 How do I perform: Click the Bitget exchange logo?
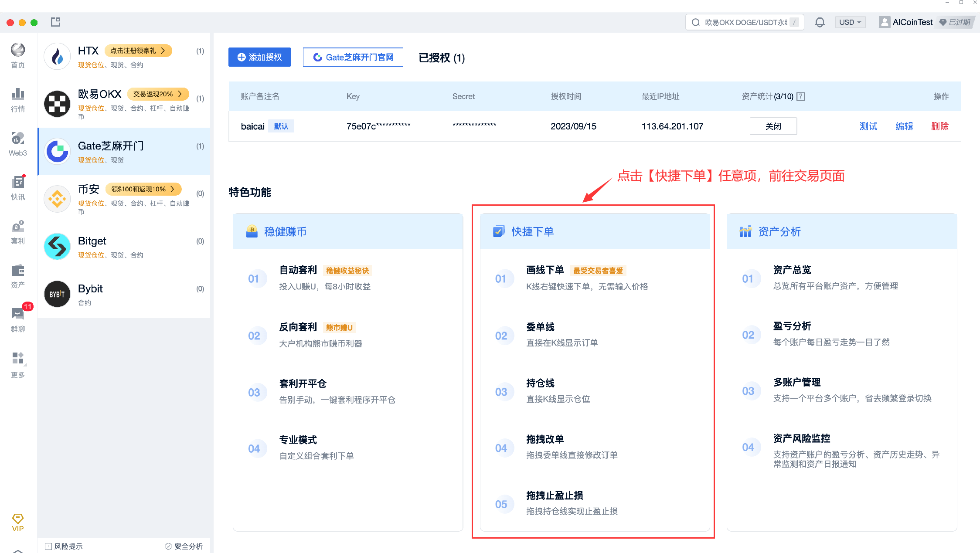tap(57, 246)
